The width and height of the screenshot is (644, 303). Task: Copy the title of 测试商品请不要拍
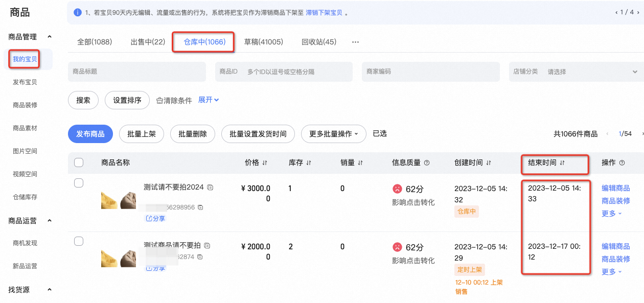pyautogui.click(x=207, y=246)
